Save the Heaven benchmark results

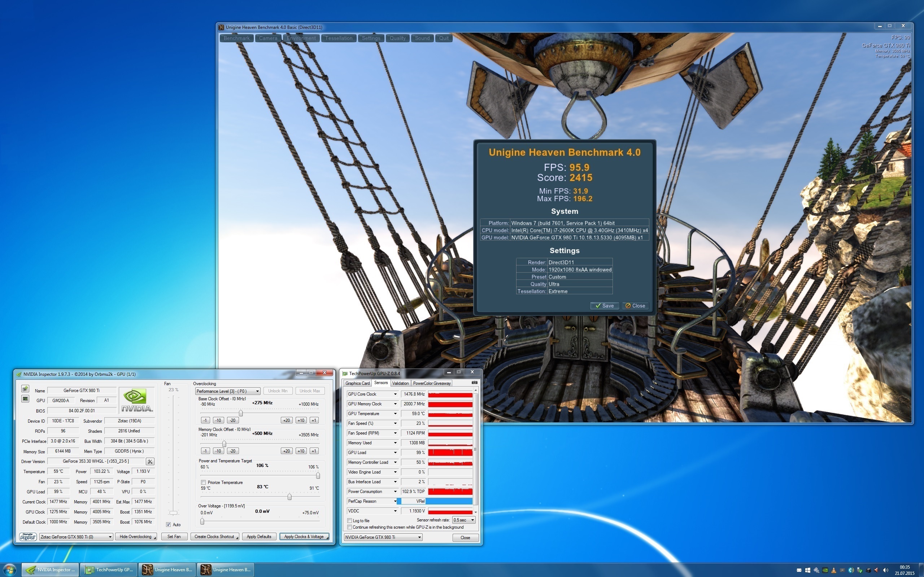click(604, 306)
